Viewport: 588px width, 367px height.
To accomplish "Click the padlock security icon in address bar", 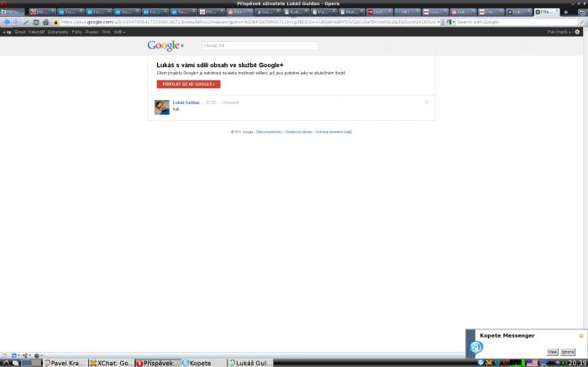I will click(x=56, y=22).
